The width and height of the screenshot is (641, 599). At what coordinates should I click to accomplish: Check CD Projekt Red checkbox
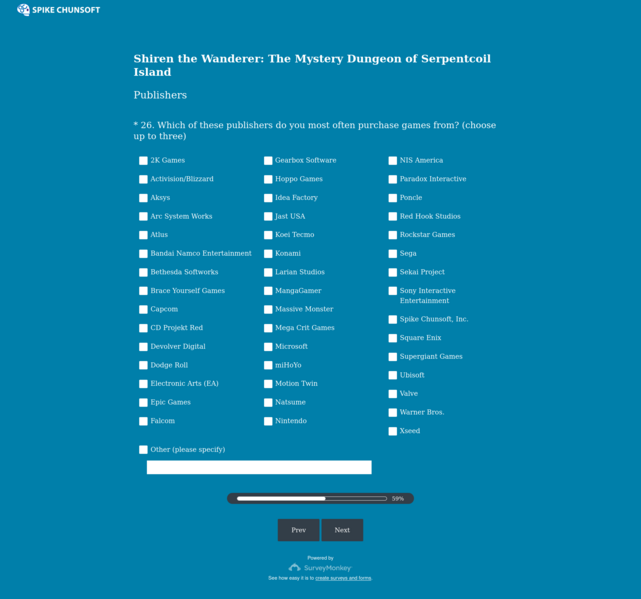coord(143,328)
